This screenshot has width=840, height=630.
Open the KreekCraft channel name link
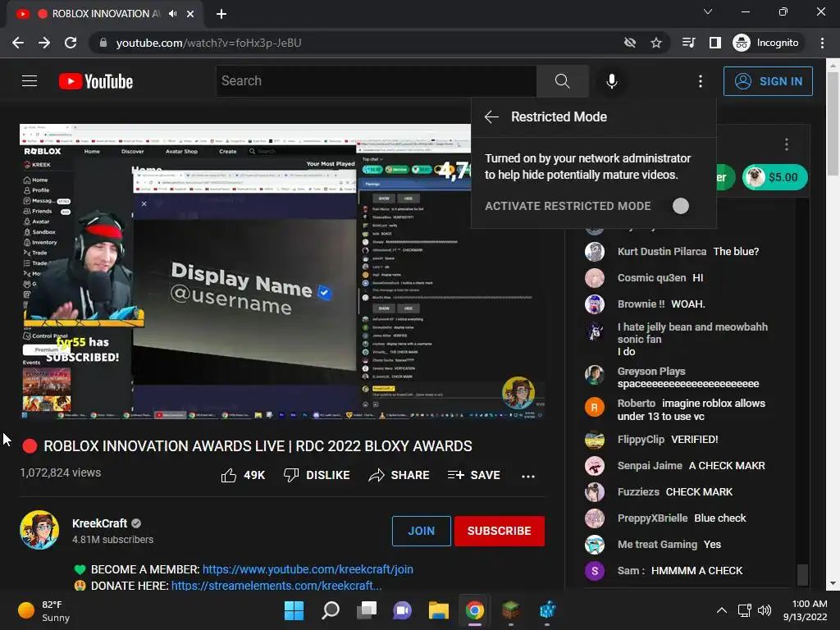pyautogui.click(x=99, y=523)
